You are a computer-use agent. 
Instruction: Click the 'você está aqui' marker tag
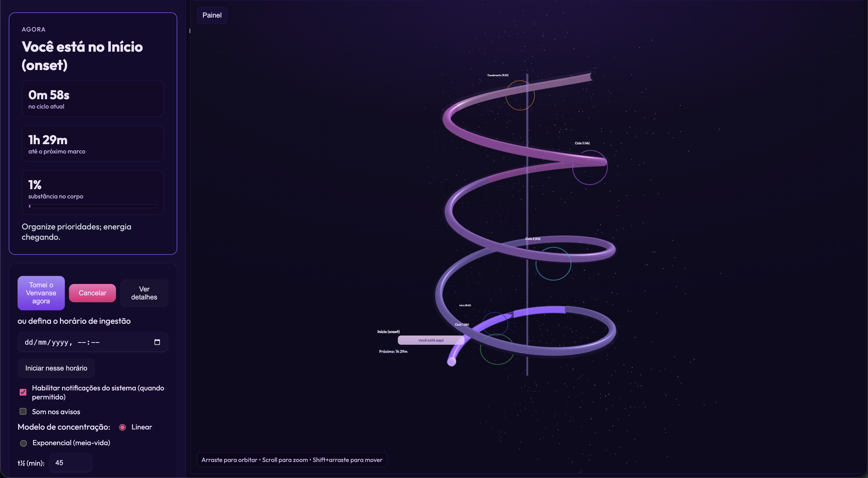[431, 340]
